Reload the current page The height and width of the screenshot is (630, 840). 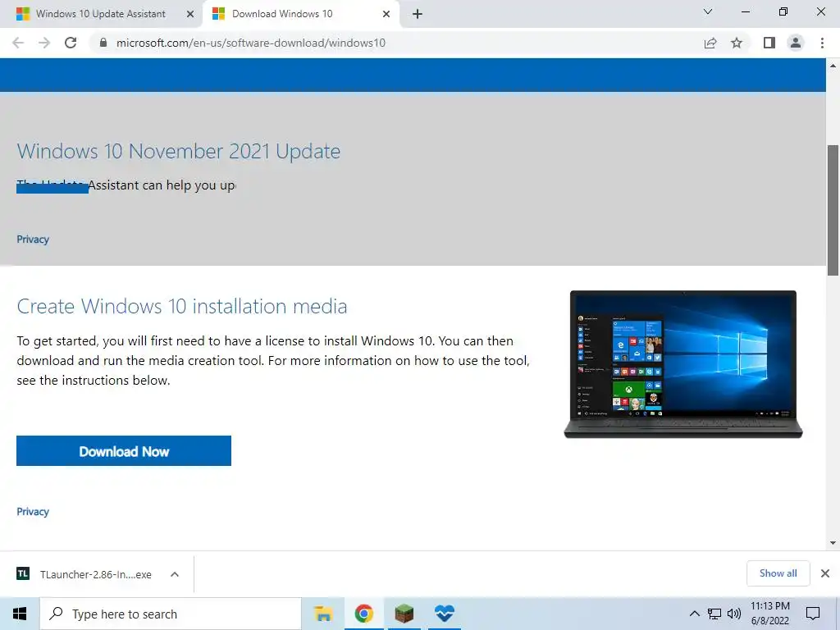71,43
